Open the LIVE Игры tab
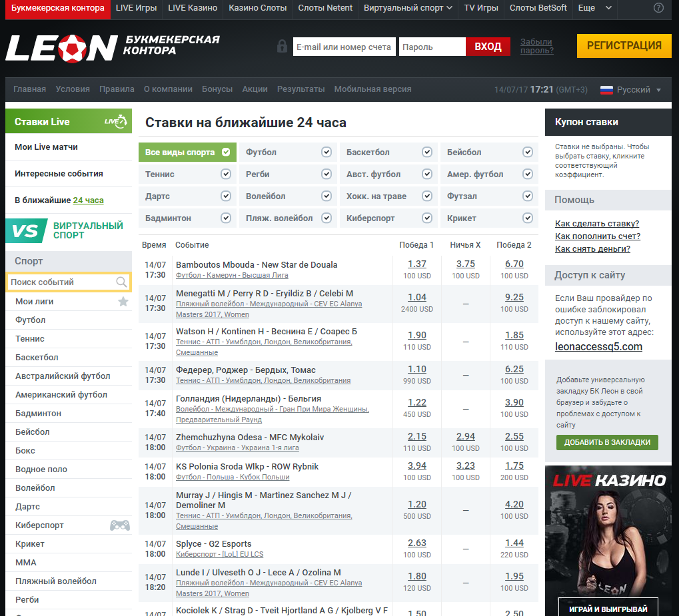Image resolution: width=679 pixels, height=616 pixels. (x=137, y=8)
